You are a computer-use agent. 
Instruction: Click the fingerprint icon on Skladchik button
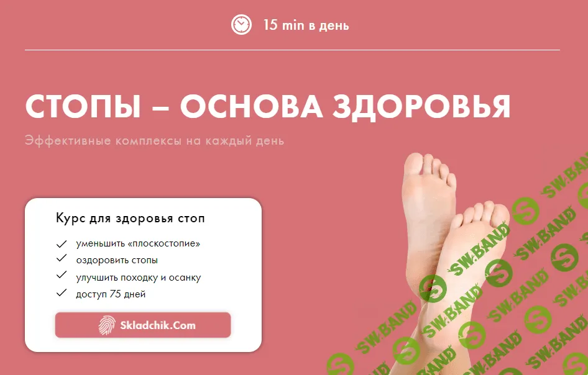(x=107, y=325)
